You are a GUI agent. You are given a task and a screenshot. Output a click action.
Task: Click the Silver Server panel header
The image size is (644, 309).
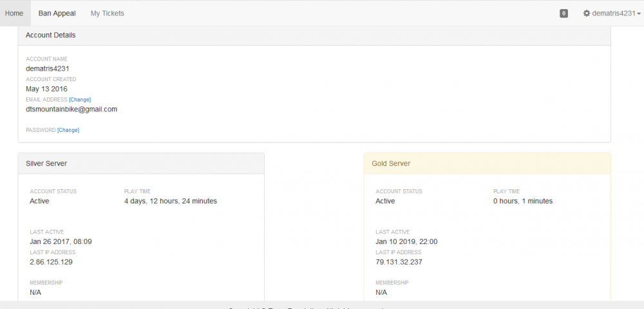[x=140, y=164]
